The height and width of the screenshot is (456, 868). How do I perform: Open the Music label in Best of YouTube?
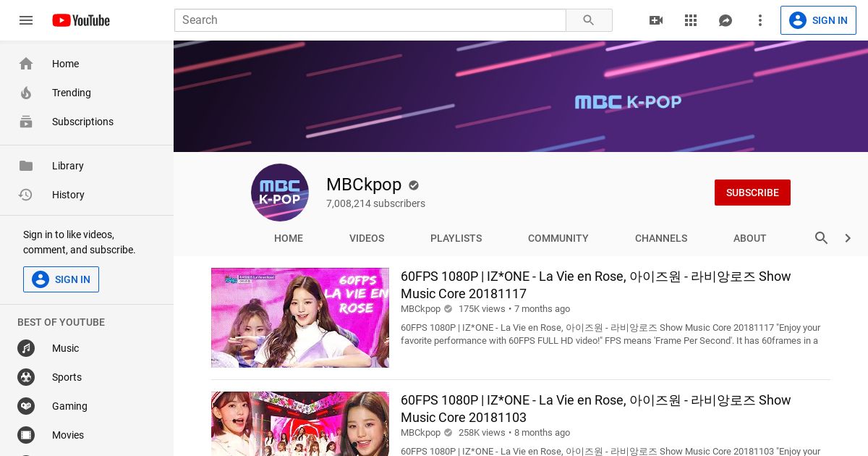(65, 348)
